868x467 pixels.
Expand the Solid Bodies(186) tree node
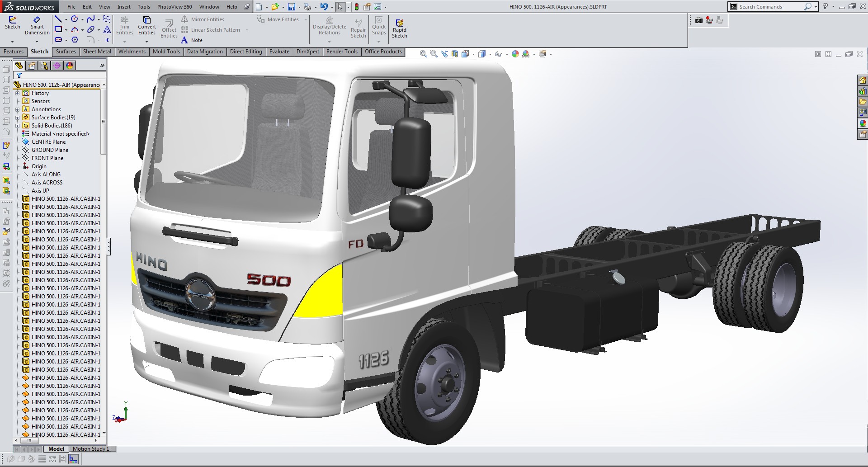17,125
